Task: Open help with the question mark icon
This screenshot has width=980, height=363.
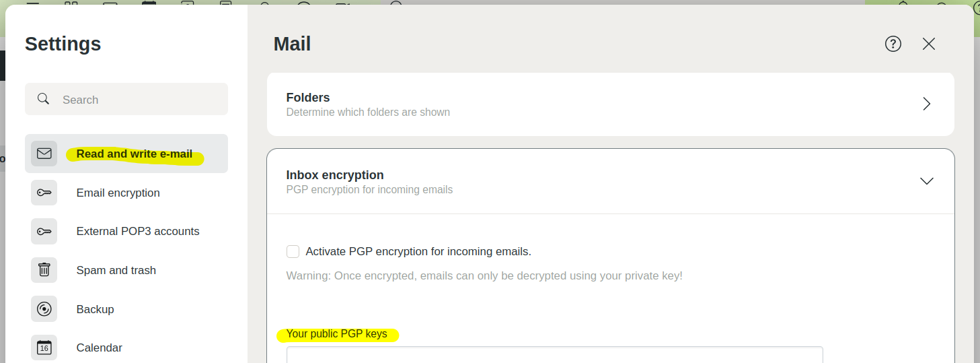Action: click(x=893, y=44)
